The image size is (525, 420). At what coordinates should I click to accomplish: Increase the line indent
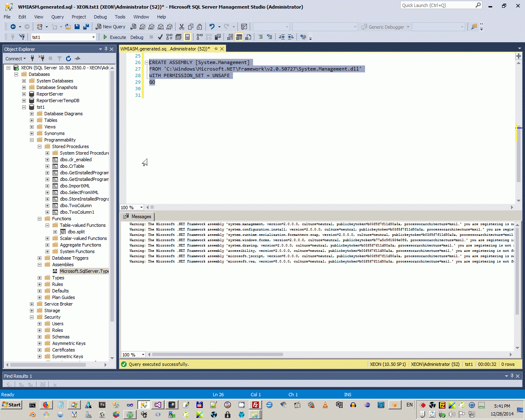tap(291, 37)
